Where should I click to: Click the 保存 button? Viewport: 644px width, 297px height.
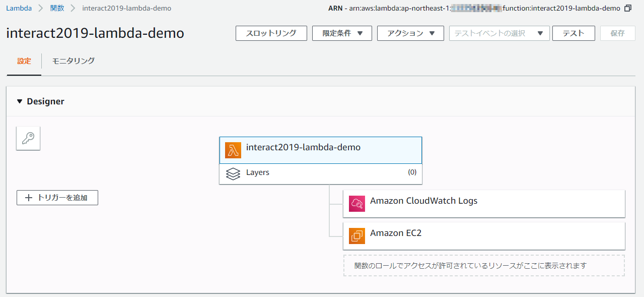pyautogui.click(x=617, y=33)
